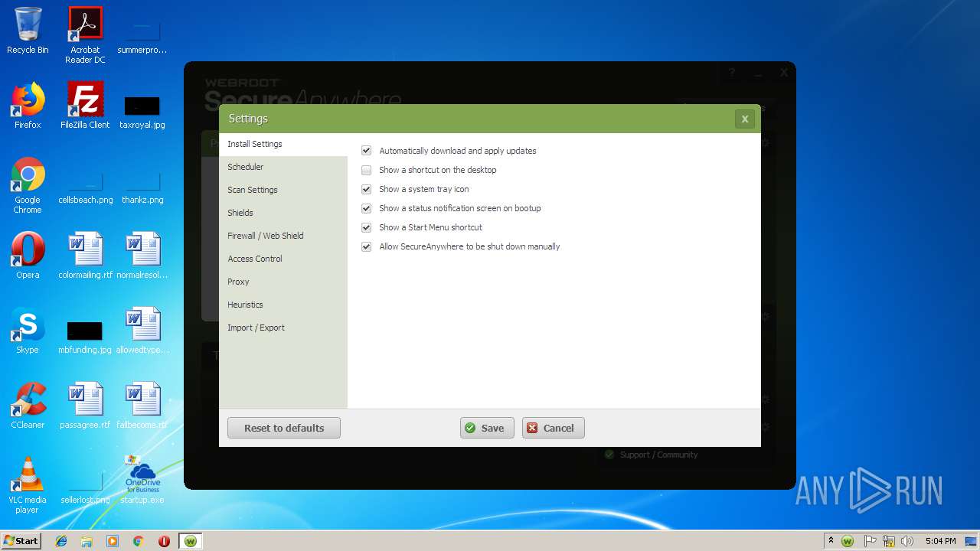The image size is (980, 551).
Task: Save the settings
Action: pos(487,428)
